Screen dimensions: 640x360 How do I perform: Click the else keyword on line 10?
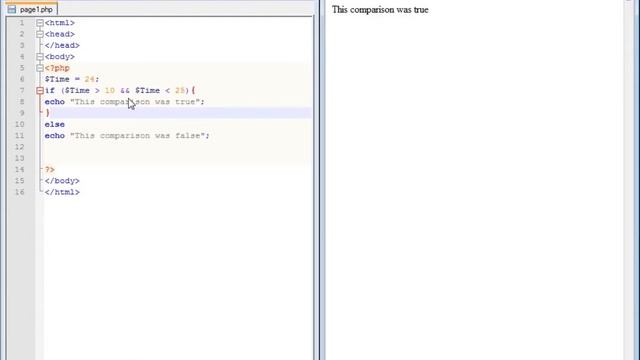55,124
